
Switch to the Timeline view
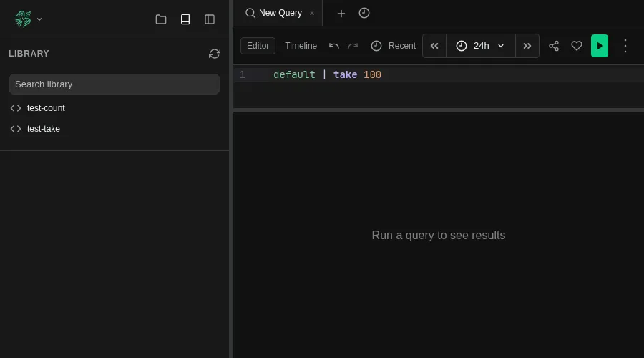tap(301, 46)
